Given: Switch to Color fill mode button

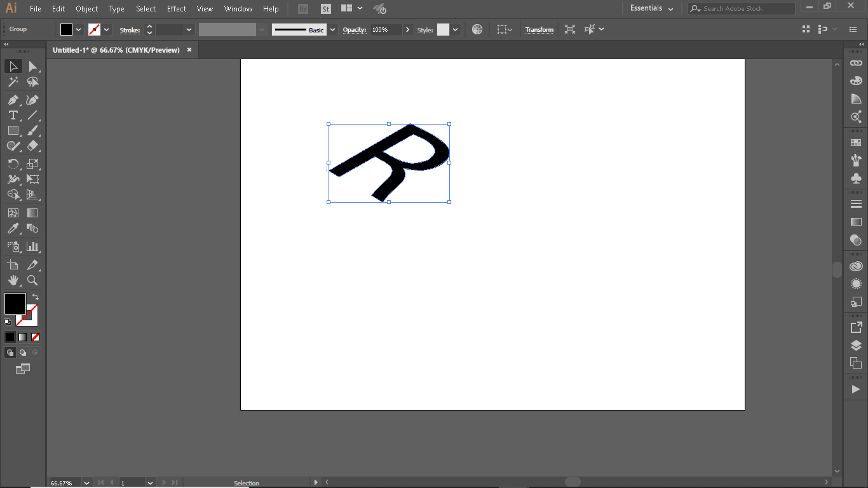Looking at the screenshot, I should pos(10,337).
